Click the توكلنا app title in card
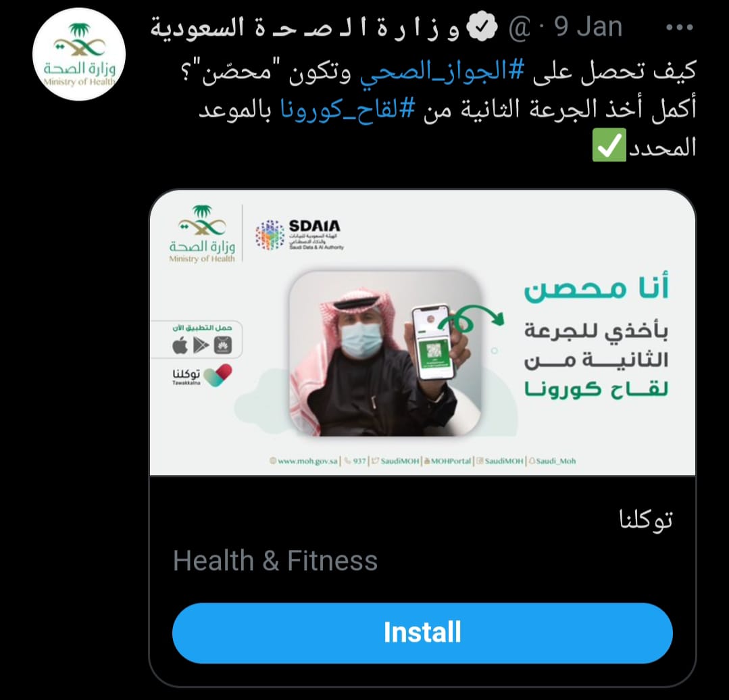Screen dimensions: 729x700 (x=645, y=519)
